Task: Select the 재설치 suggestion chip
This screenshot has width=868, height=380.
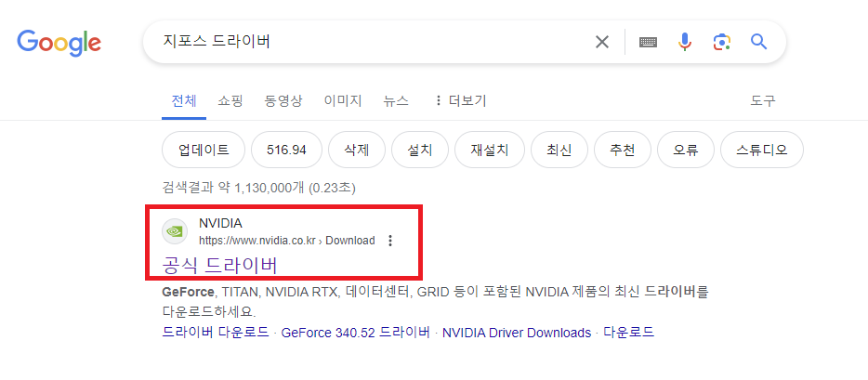Action: tap(490, 150)
